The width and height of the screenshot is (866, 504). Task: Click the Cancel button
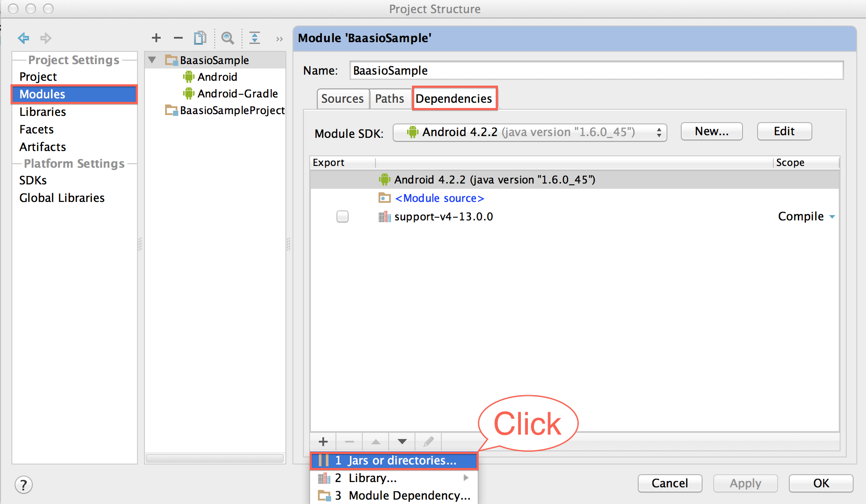coord(670,483)
